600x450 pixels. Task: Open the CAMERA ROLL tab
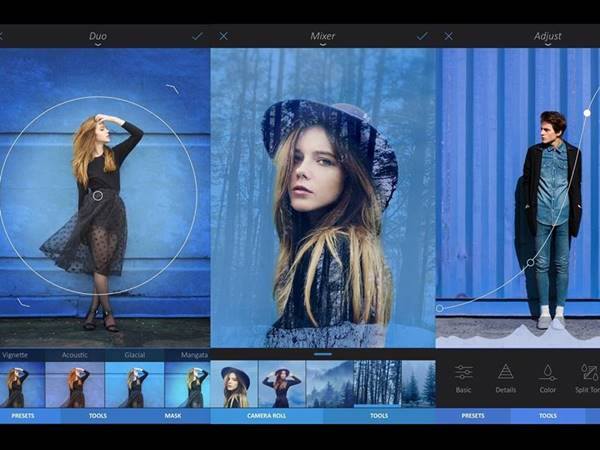(x=267, y=415)
